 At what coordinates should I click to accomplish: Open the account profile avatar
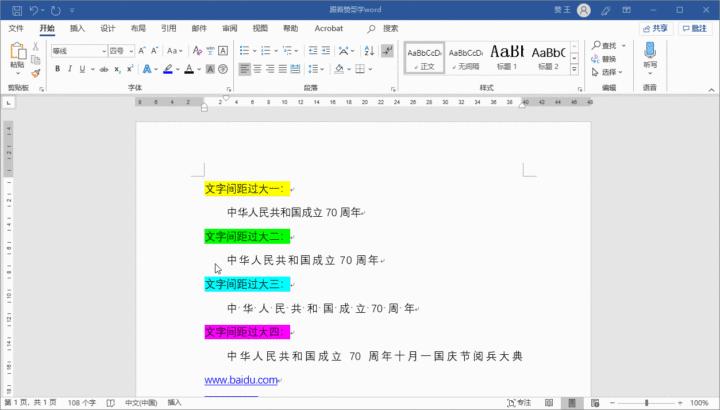click(584, 10)
